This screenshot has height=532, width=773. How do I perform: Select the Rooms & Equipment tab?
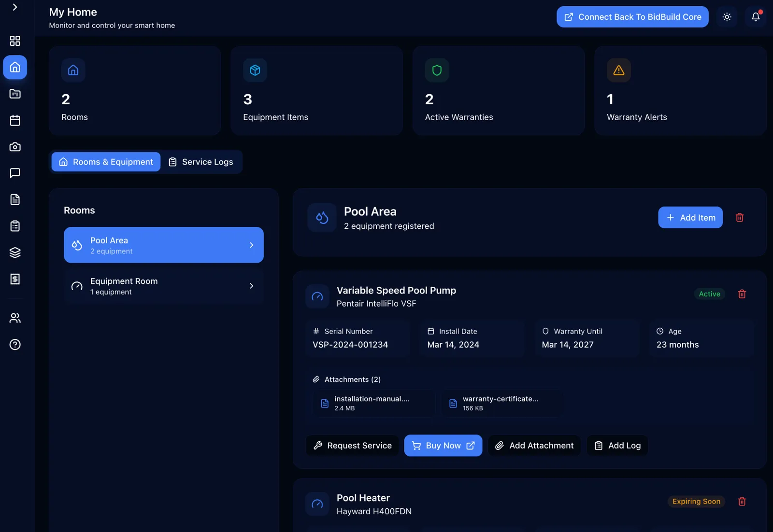coord(106,162)
